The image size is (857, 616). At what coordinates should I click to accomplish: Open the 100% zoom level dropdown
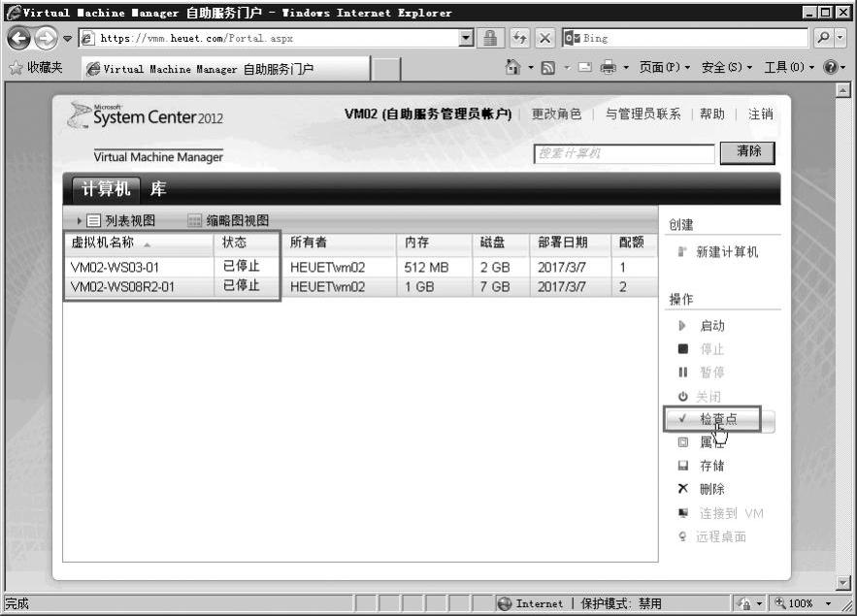(x=829, y=603)
